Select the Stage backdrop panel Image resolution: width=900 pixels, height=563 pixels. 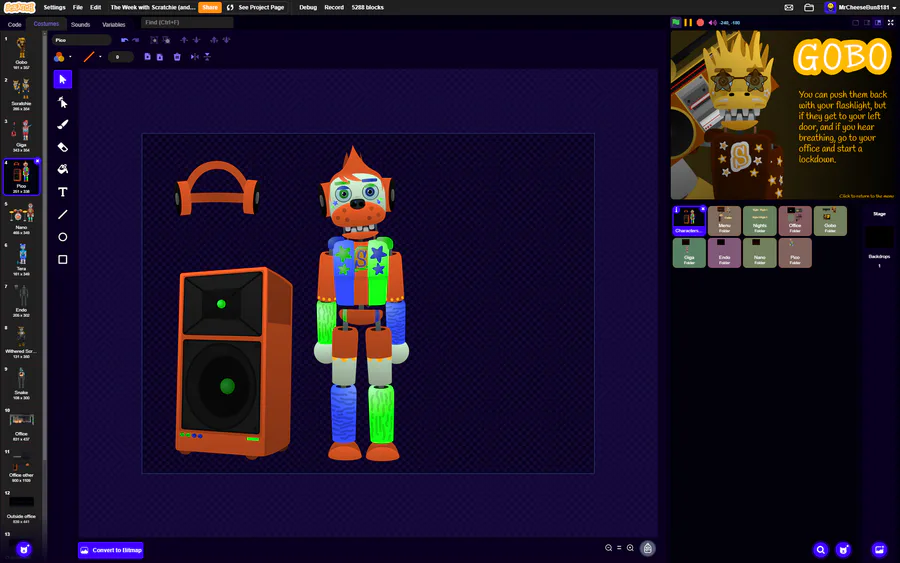point(879,238)
